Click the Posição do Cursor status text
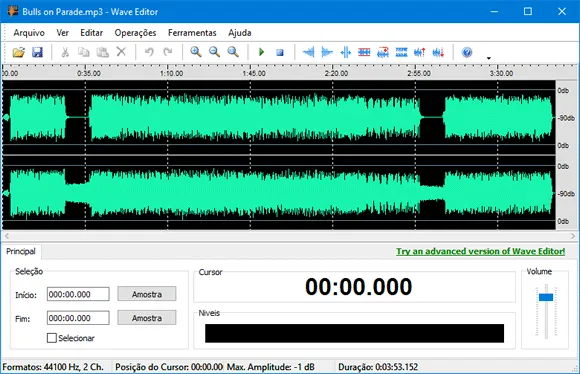The image size is (580, 374). 169,367
